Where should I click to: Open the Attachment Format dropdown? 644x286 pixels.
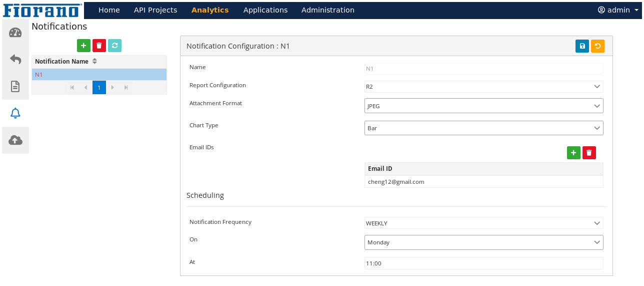(483, 106)
